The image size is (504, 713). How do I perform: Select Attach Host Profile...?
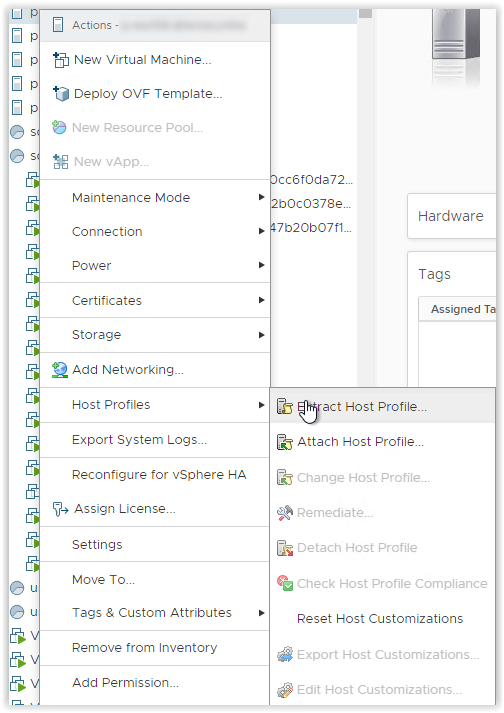[383, 442]
